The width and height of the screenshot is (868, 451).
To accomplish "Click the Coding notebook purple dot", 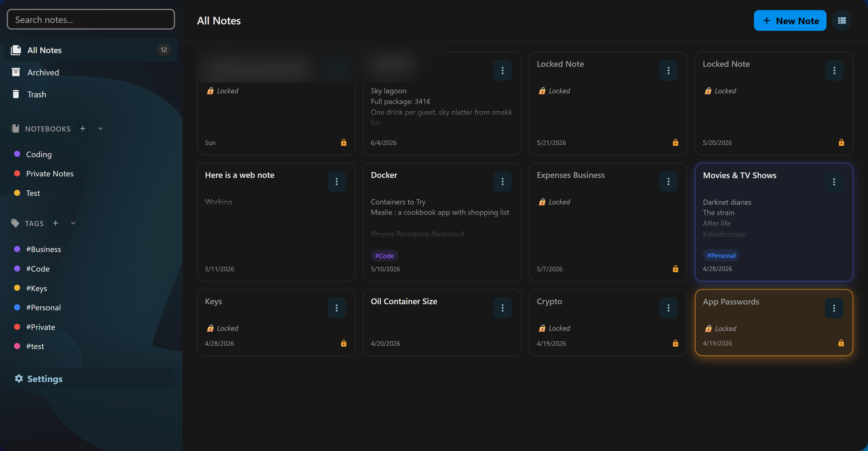I will tap(17, 154).
